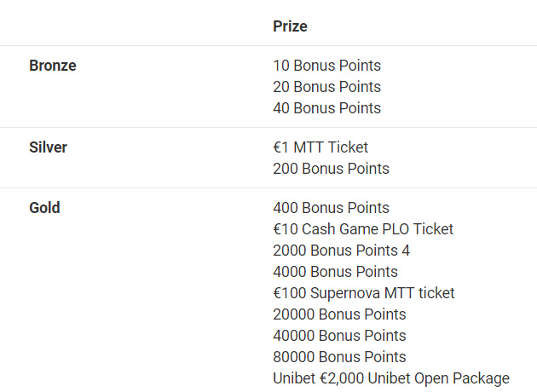
Task: Click the 2000 Bonus Points 4 entry
Action: 342,251
